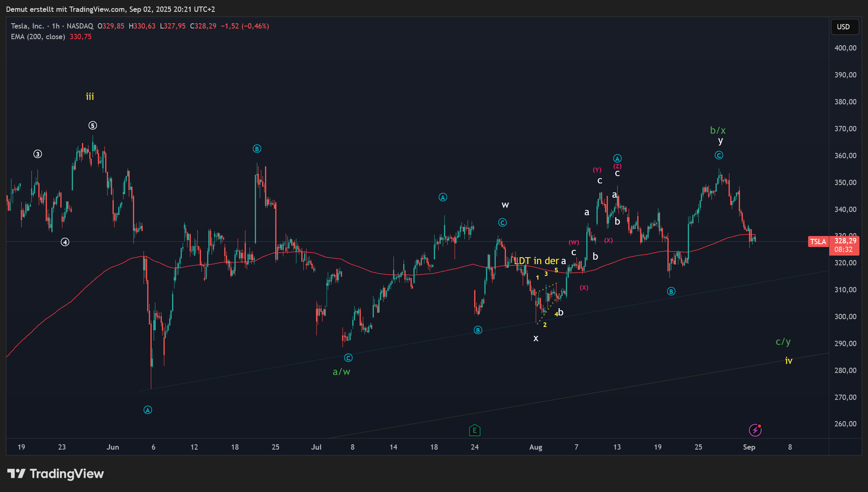Select the yellow iii wave label
The width and height of the screenshot is (868, 492).
(90, 97)
